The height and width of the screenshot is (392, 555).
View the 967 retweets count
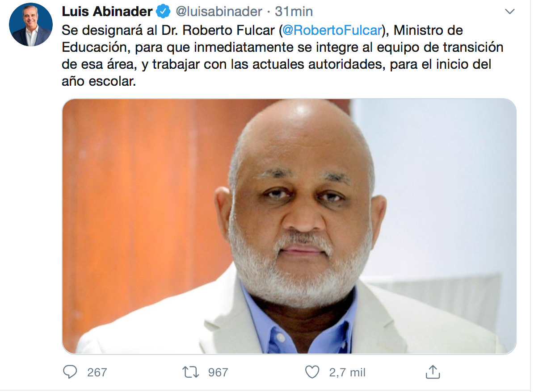(x=218, y=372)
